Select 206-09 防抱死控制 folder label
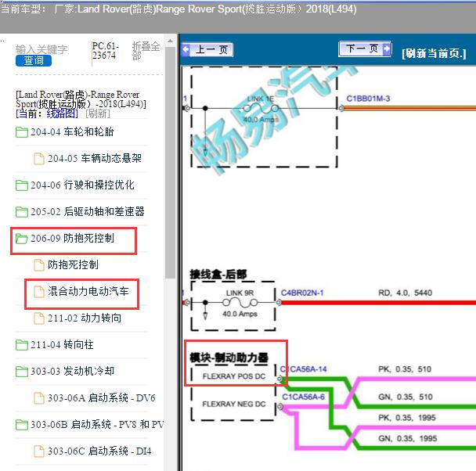 tap(72, 239)
